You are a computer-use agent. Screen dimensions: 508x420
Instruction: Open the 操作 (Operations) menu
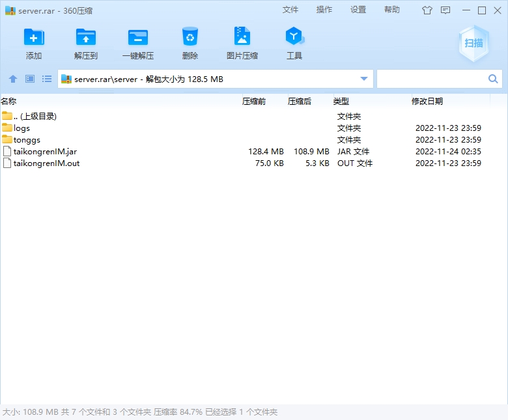(324, 10)
